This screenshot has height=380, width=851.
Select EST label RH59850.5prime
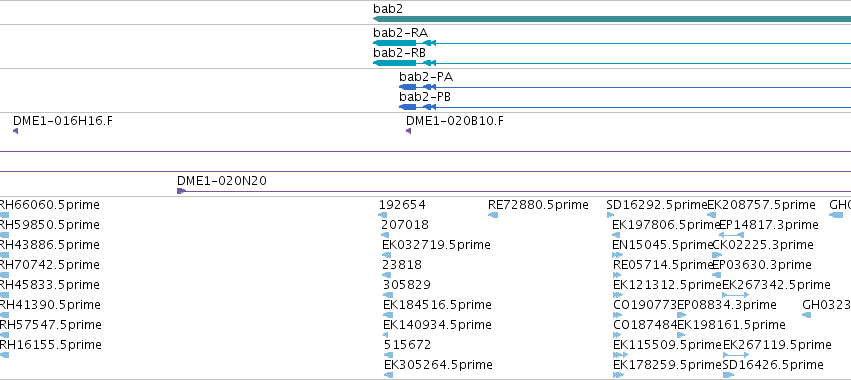(49, 225)
